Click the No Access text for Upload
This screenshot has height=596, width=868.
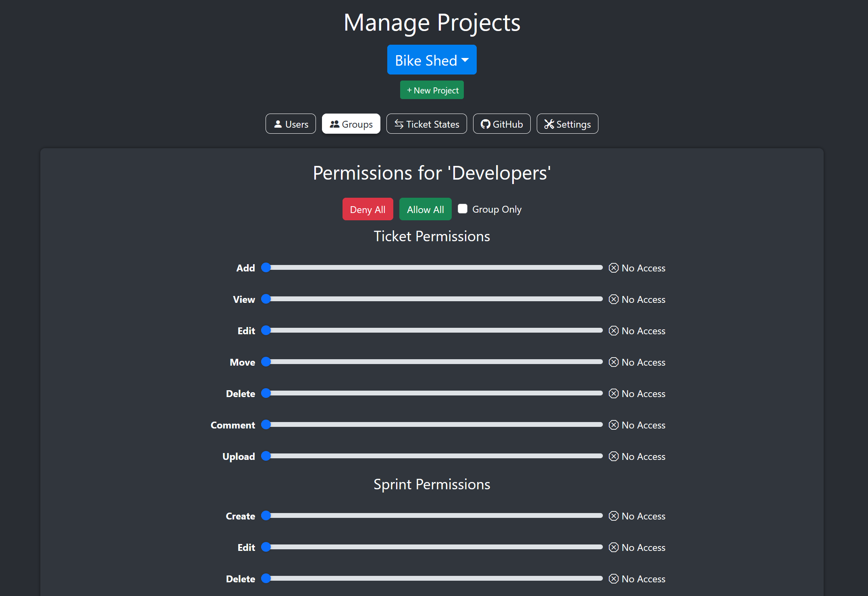[644, 457]
